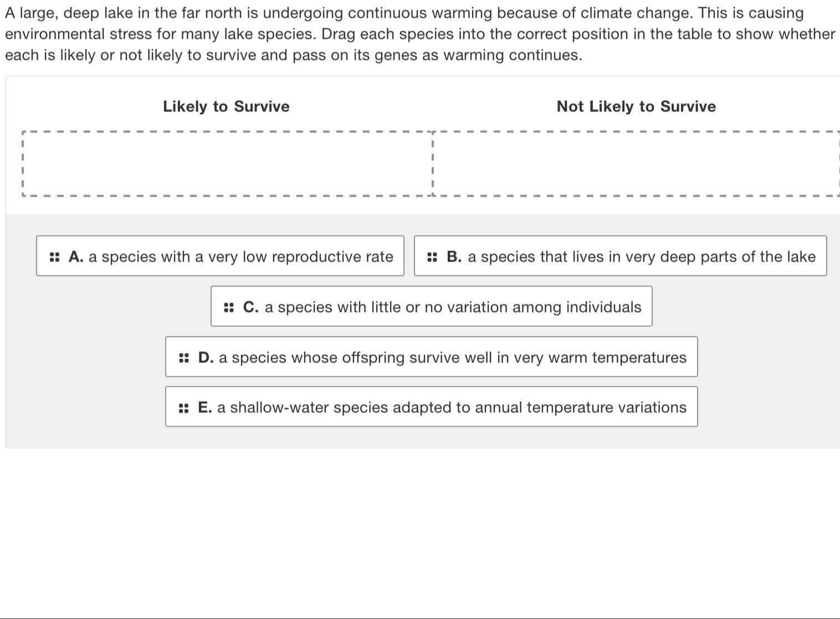Click the drag handle icon for option C
The image size is (840, 619).
tap(229, 308)
